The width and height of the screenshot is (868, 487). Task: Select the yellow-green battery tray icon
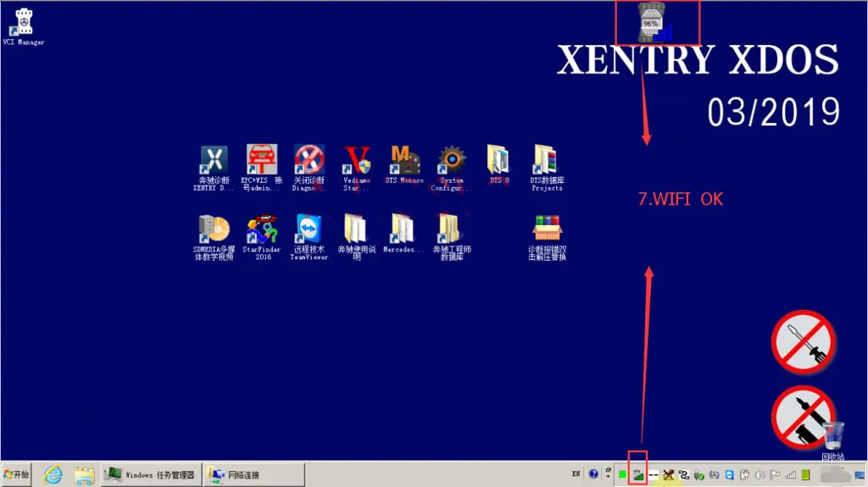coord(806,475)
